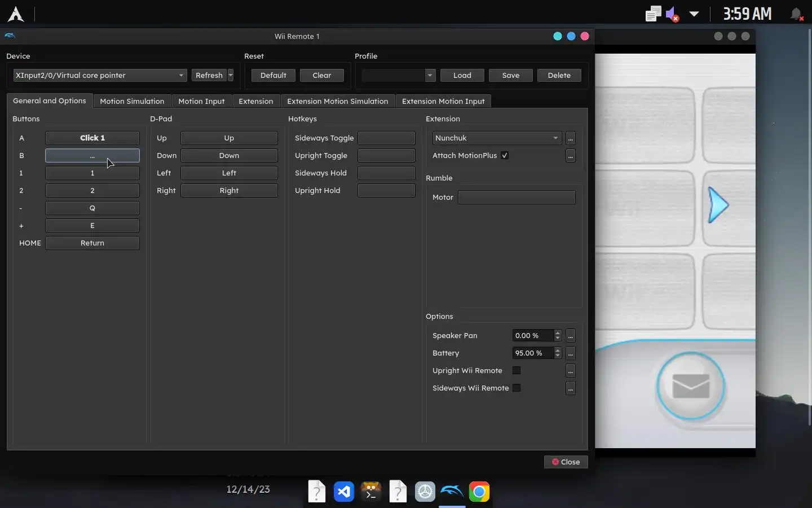Enable the Sideways Wii Remote checkbox
This screenshot has height=508, width=812.
click(517, 388)
